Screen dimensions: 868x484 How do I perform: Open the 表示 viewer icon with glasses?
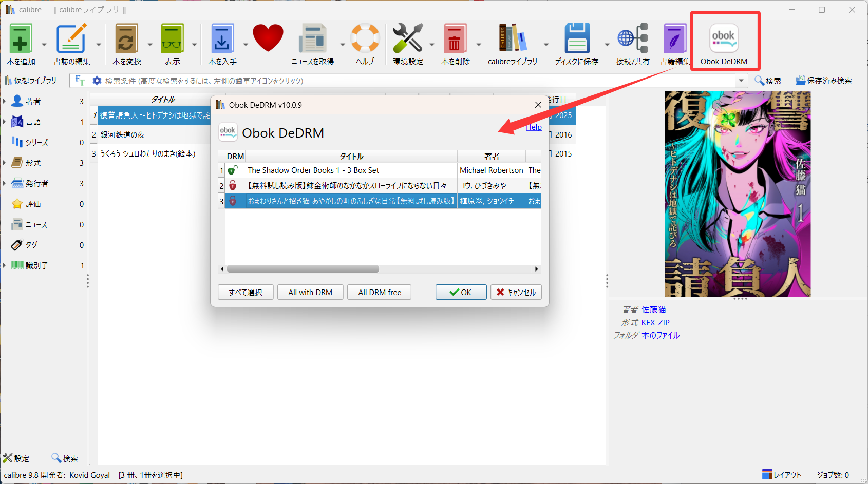(173, 38)
